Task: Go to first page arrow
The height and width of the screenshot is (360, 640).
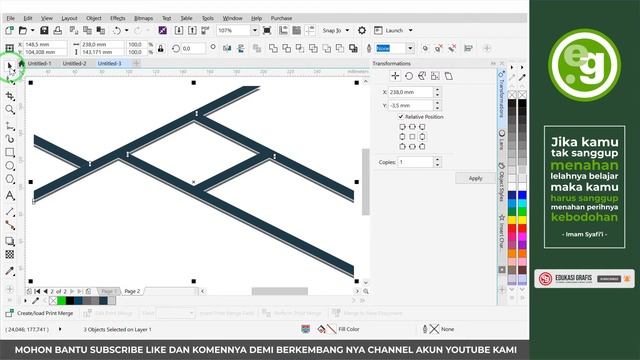Action: coord(37,291)
